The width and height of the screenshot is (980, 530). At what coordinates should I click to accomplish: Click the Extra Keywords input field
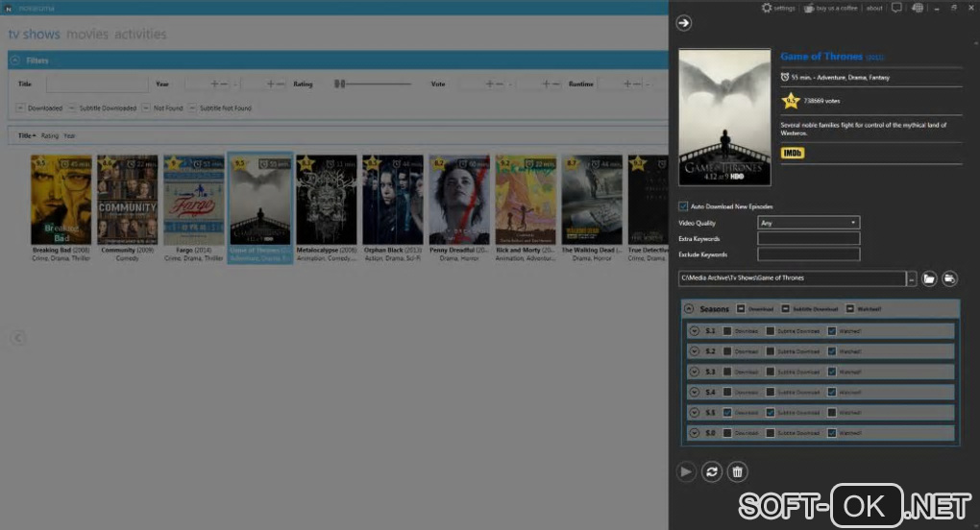point(809,238)
